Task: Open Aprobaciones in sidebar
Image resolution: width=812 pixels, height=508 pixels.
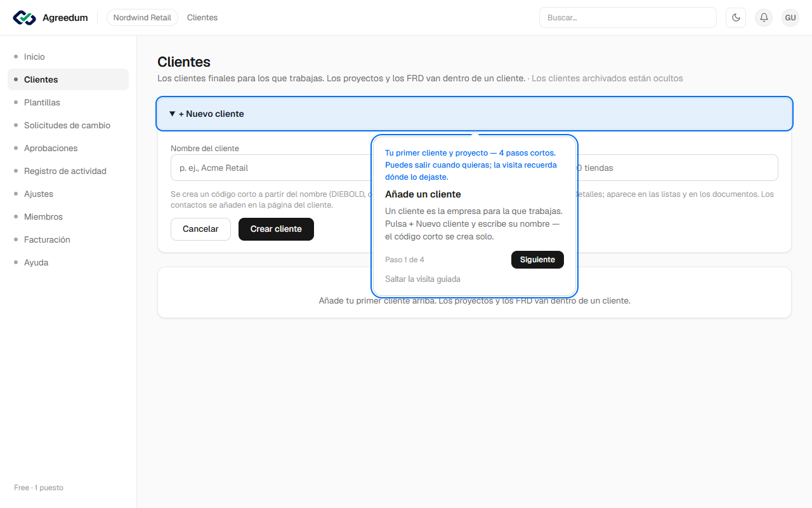Action: (68, 148)
